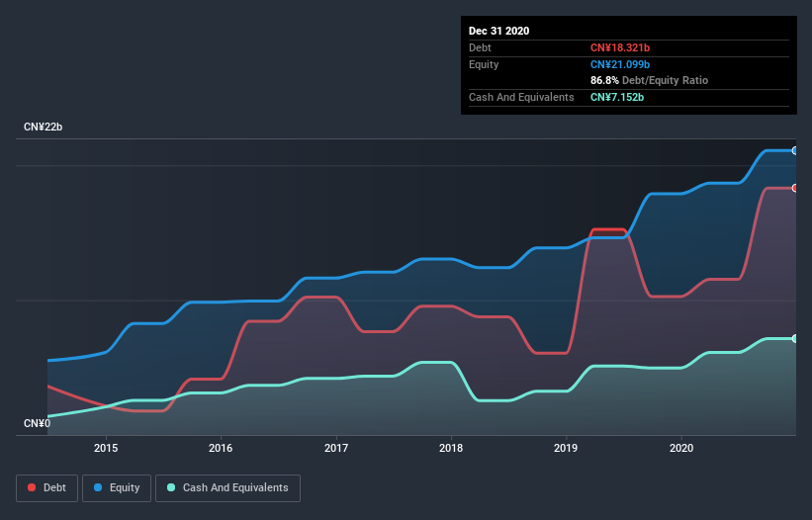Screen dimensions: 812x520
Task: Toggle the Equity legend button
Action: click(x=117, y=488)
